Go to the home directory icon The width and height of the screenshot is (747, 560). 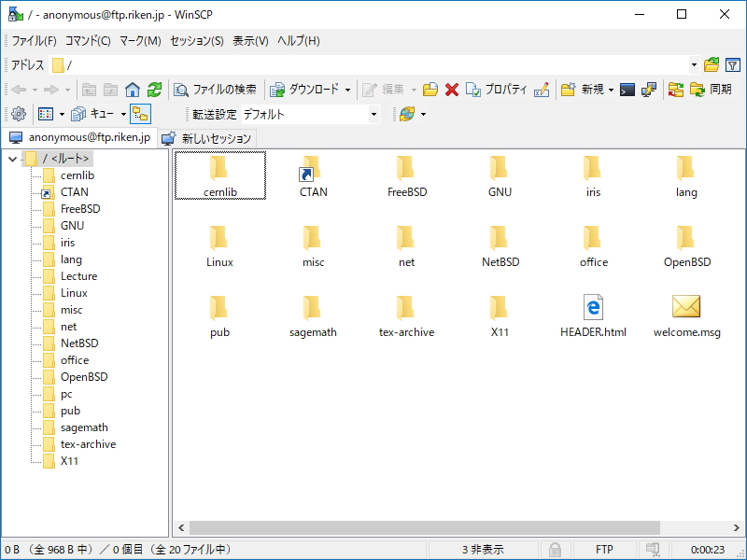(x=133, y=89)
